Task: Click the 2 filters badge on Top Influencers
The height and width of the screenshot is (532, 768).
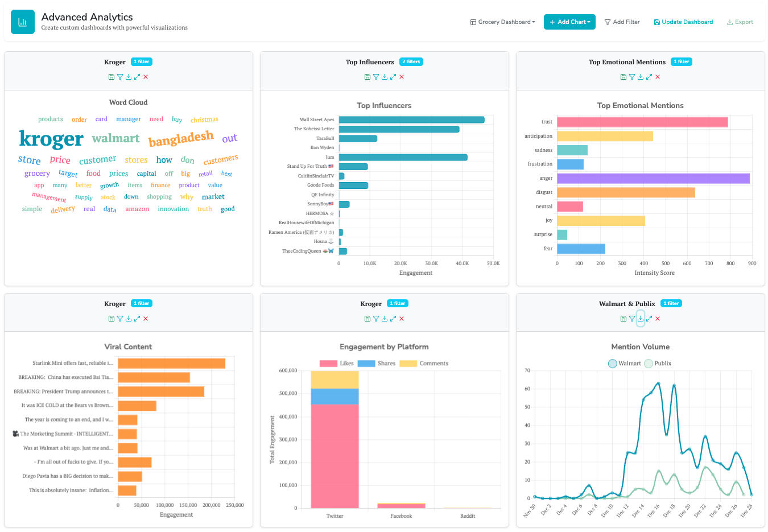Action: [x=411, y=62]
